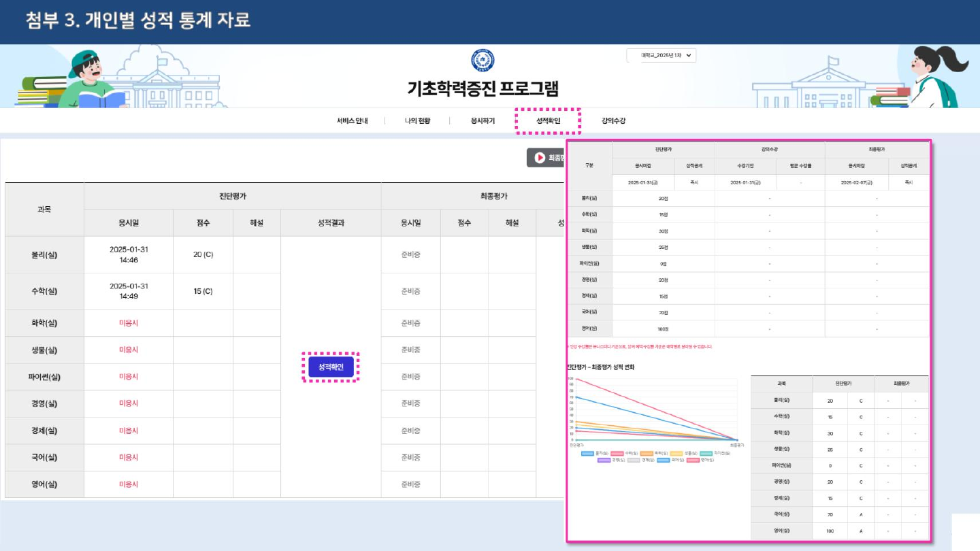The image size is (980, 551).
Task: Click the red 미응시 status for 화학(실)
Action: coord(129,323)
